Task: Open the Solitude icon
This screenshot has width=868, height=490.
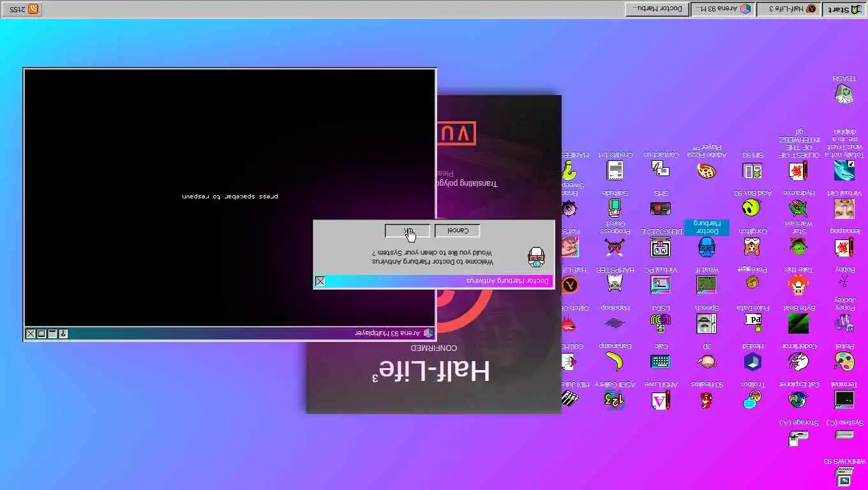Action: [615, 208]
